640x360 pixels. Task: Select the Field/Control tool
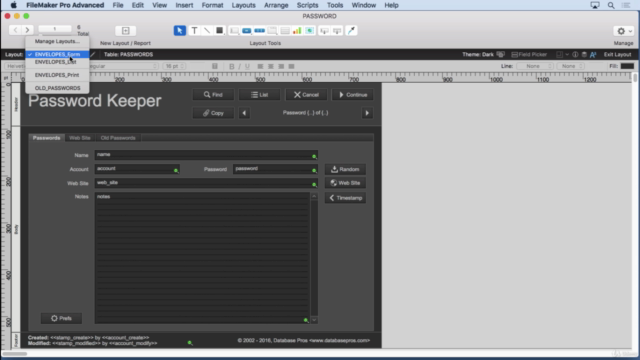pos(234,31)
